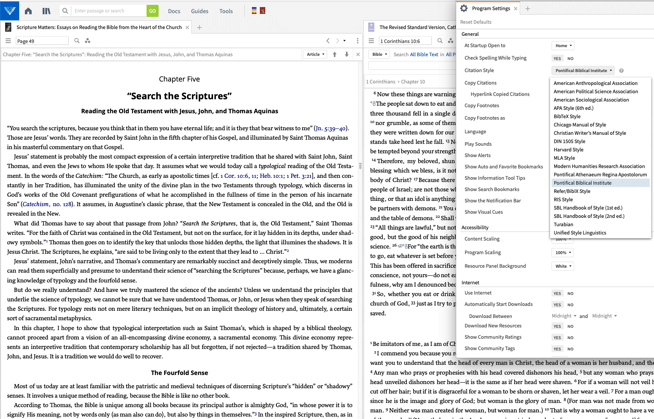Open second Midnight download time dropdown
654x419 pixels.
(x=604, y=316)
